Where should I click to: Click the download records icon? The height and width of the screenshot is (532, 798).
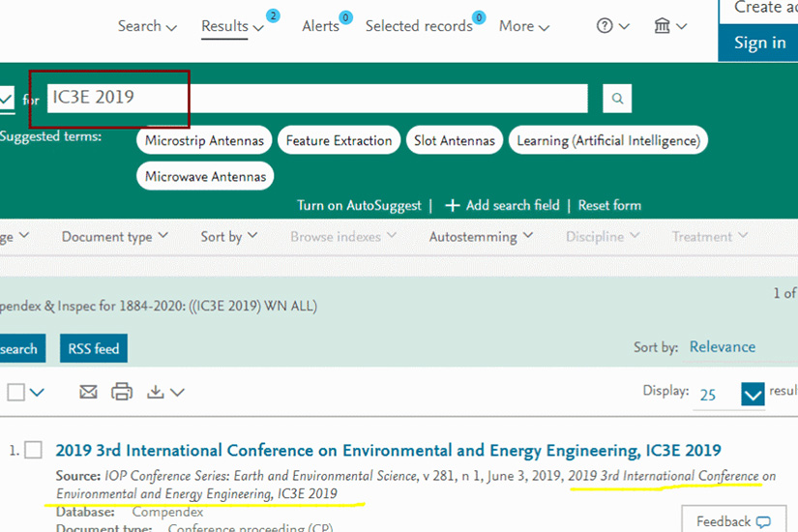[156, 392]
